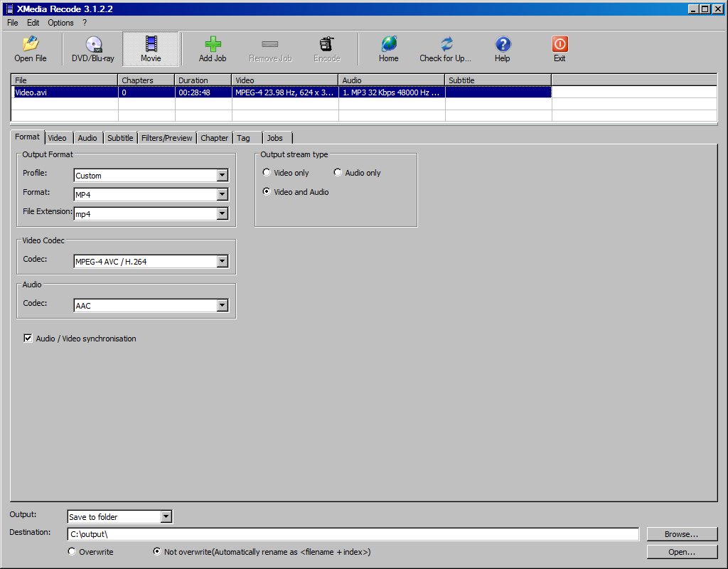The height and width of the screenshot is (569, 728).
Task: Click the Chapters column header
Action: click(x=146, y=80)
